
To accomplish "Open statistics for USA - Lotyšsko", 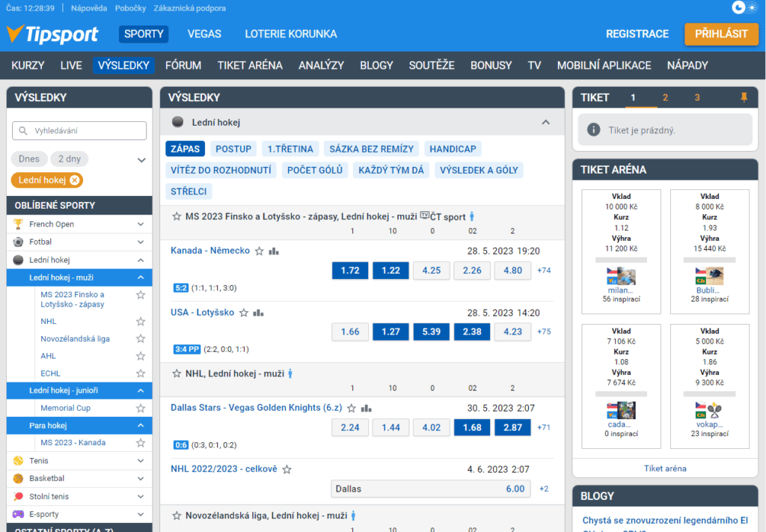I will click(258, 313).
